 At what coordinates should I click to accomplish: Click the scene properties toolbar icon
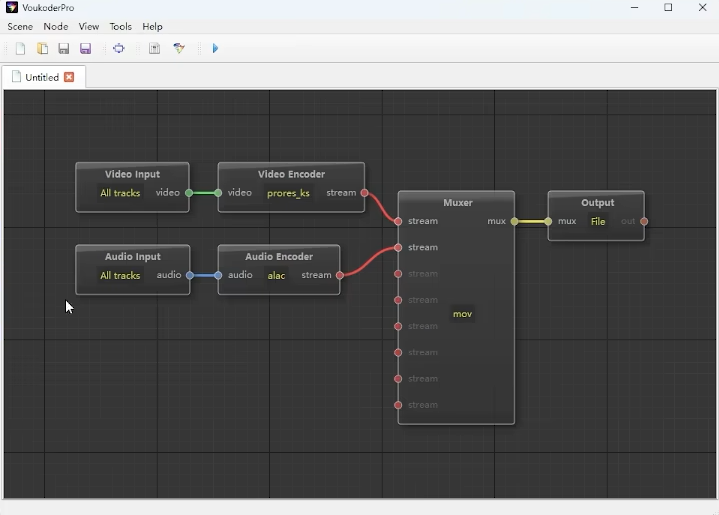pos(154,49)
